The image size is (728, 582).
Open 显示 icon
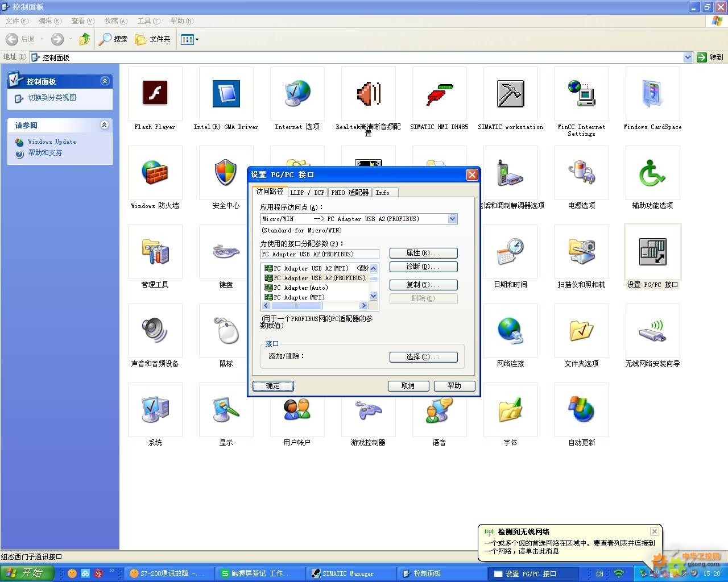tap(226, 410)
